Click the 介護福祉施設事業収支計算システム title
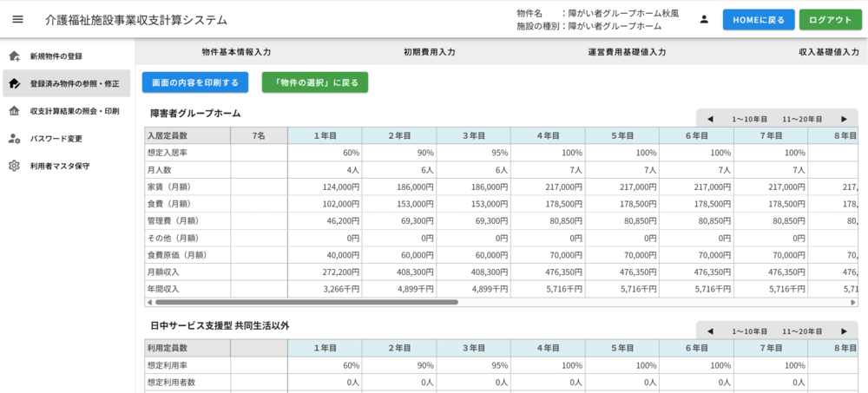 [x=136, y=20]
